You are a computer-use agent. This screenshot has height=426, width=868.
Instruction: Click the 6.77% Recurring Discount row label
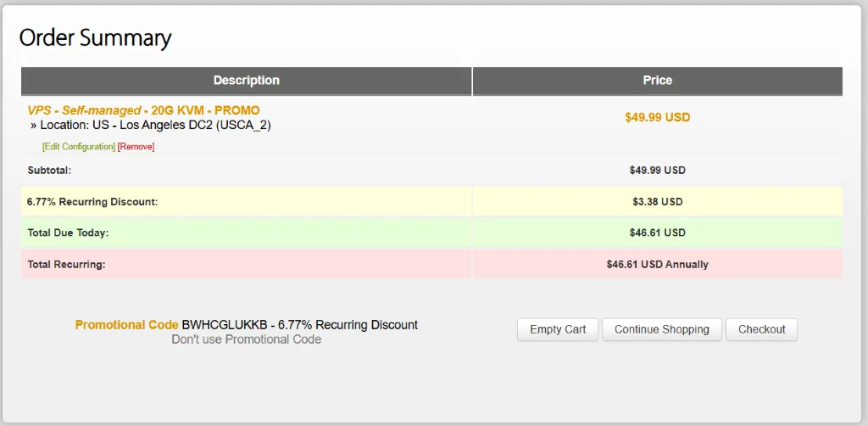(92, 202)
